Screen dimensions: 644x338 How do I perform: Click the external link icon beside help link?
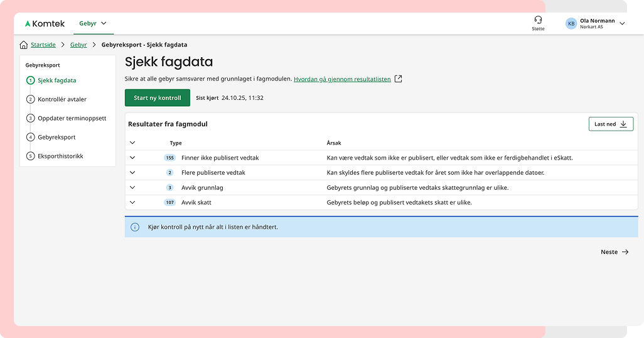click(398, 79)
